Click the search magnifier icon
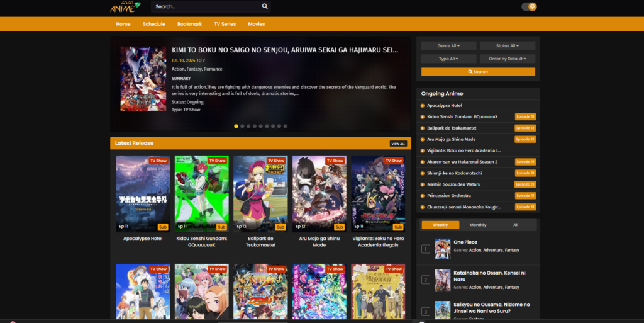This screenshot has width=644, height=323. coord(265,6)
